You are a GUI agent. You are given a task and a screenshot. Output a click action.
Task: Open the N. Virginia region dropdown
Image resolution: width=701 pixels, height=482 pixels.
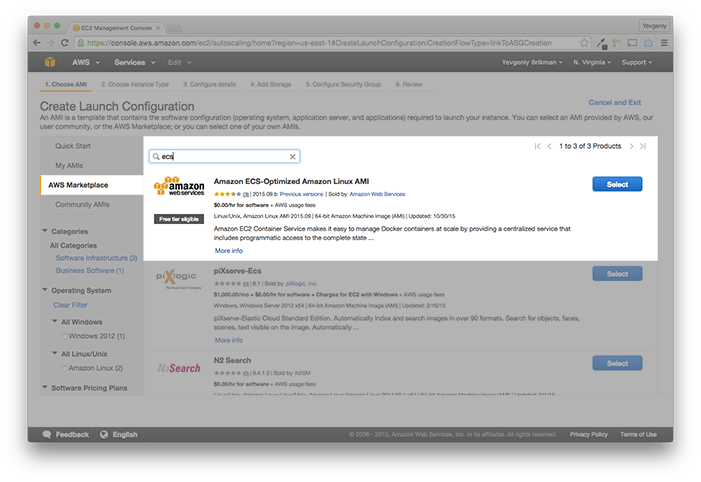[592, 62]
